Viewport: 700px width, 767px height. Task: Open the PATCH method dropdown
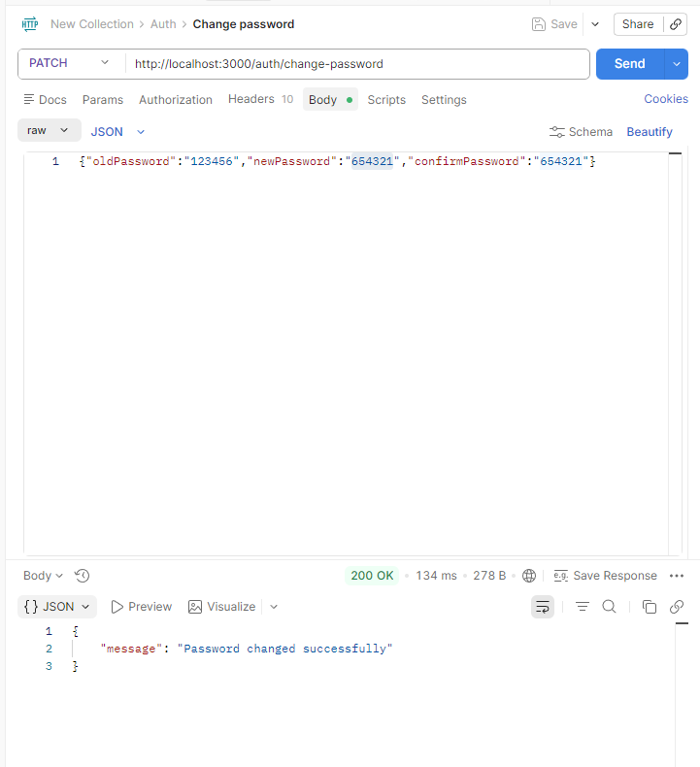click(70, 63)
